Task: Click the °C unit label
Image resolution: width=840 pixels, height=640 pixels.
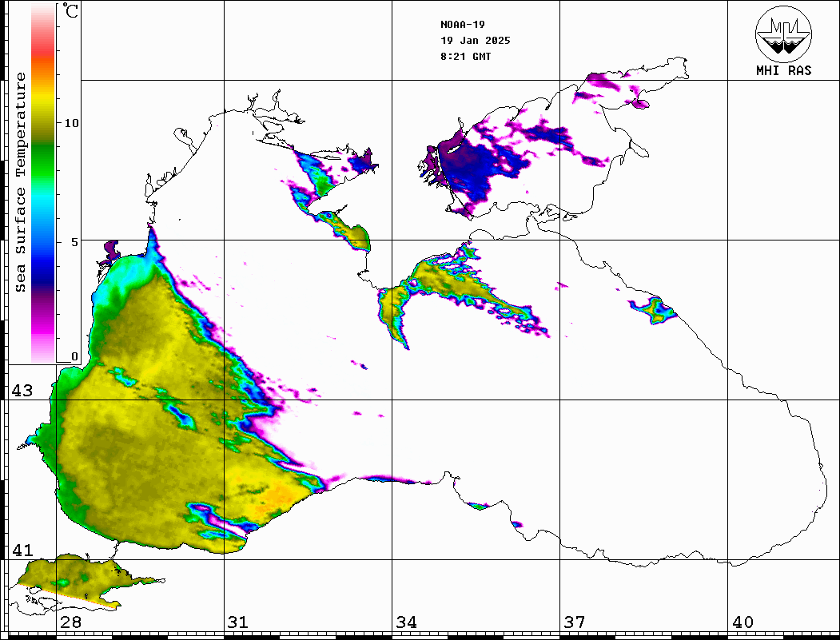Action: [70, 10]
